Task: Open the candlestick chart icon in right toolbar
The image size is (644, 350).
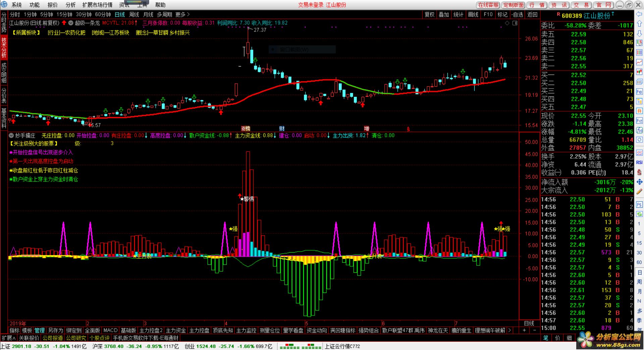Action: pos(639,72)
